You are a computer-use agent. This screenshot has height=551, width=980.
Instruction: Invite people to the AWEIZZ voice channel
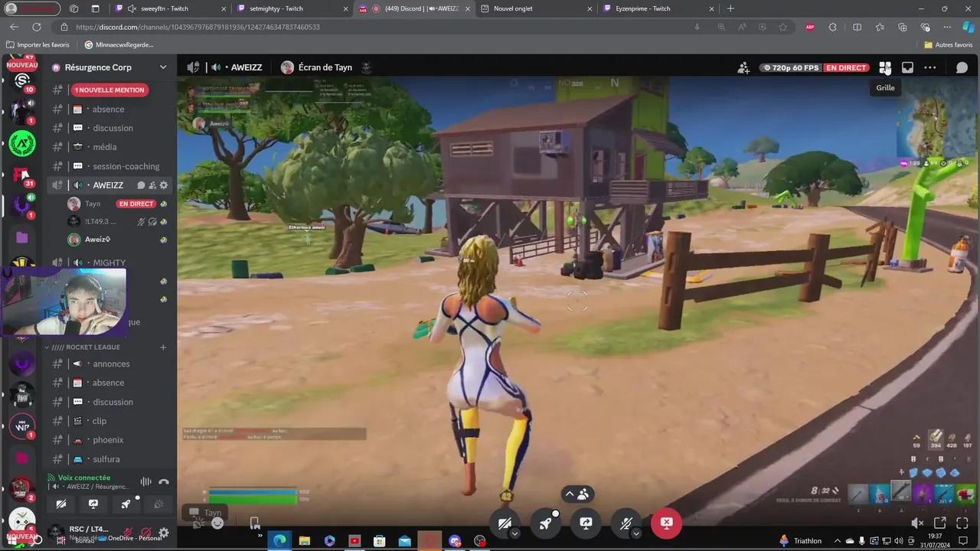(x=151, y=184)
